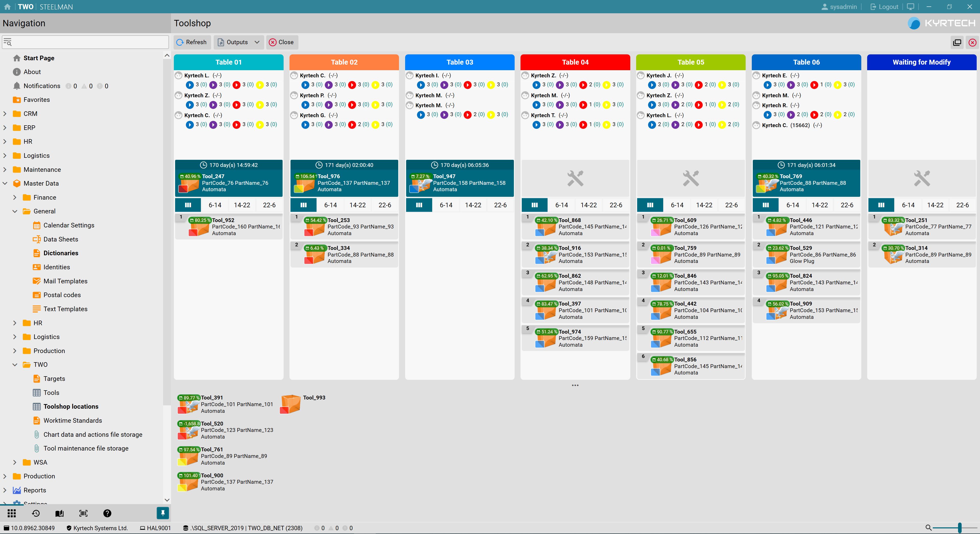Open the apps grid icon
The image size is (980, 534).
[12, 514]
